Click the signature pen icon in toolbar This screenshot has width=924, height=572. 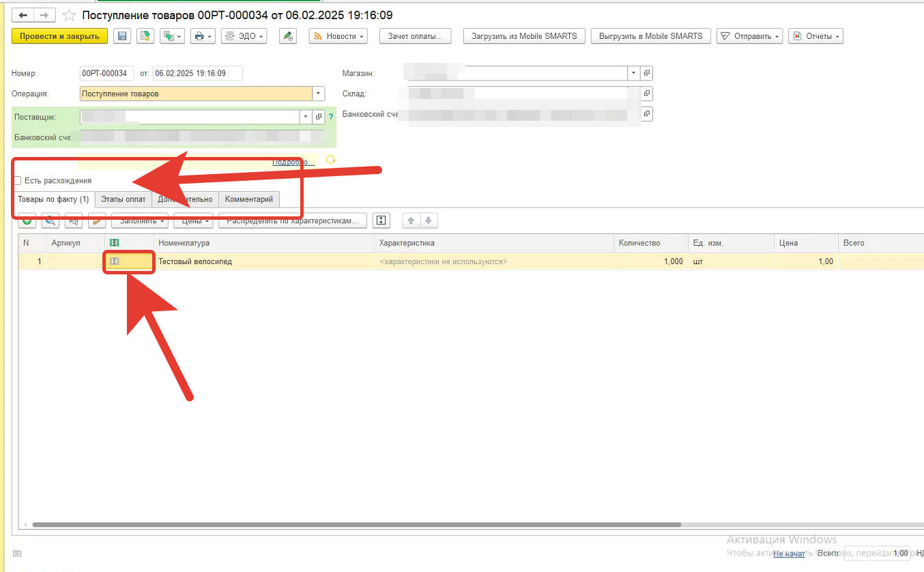[288, 36]
